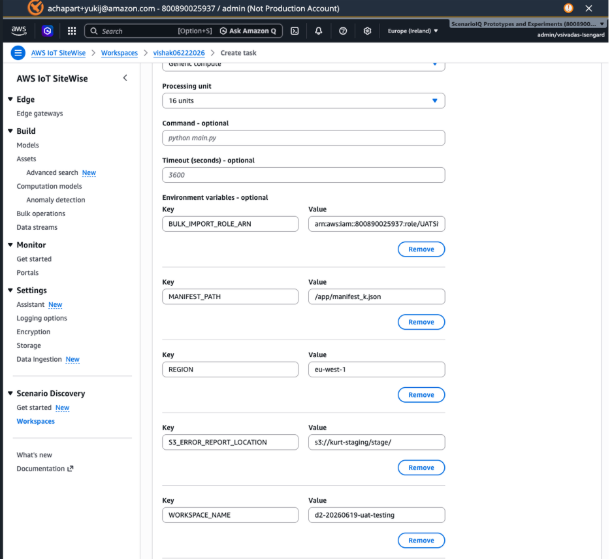
Task: Edit the s3://kurt-staging/stage/ value field
Action: [x=377, y=442]
